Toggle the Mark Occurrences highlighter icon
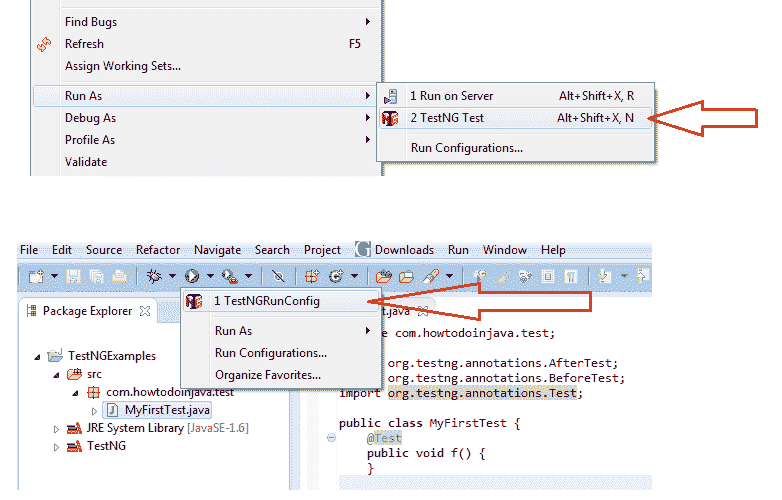The image size is (782, 500). pyautogui.click(x=503, y=276)
